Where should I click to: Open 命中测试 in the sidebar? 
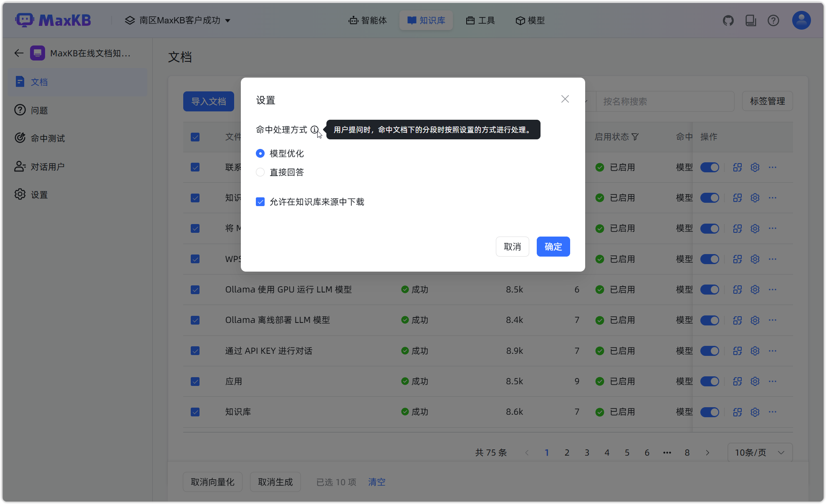(x=47, y=138)
